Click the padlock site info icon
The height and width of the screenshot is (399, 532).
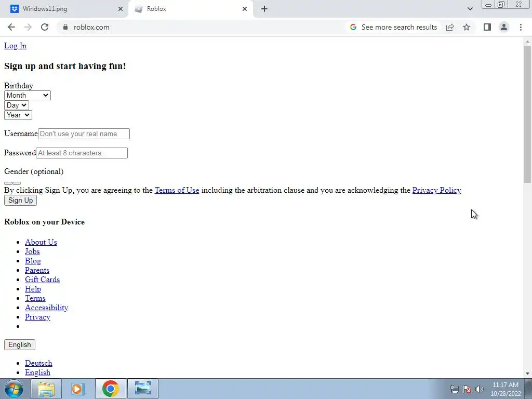point(65,27)
